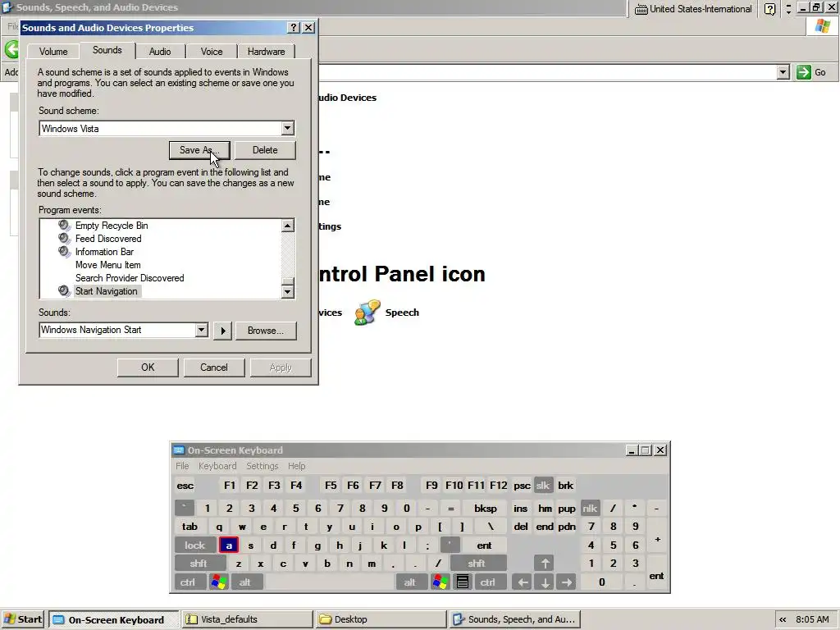The image size is (840, 630).
Task: Toggle the right ctrl key on the keyboard
Action: [x=489, y=582]
